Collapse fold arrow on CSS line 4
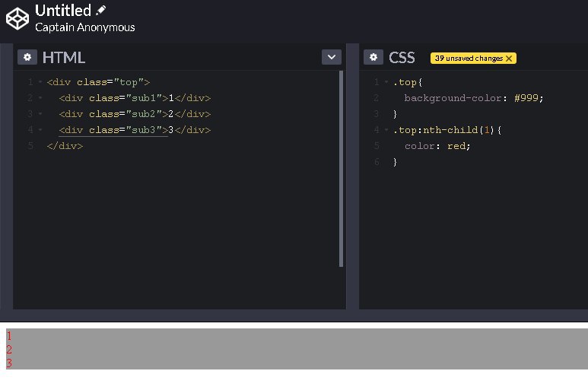 click(x=386, y=130)
